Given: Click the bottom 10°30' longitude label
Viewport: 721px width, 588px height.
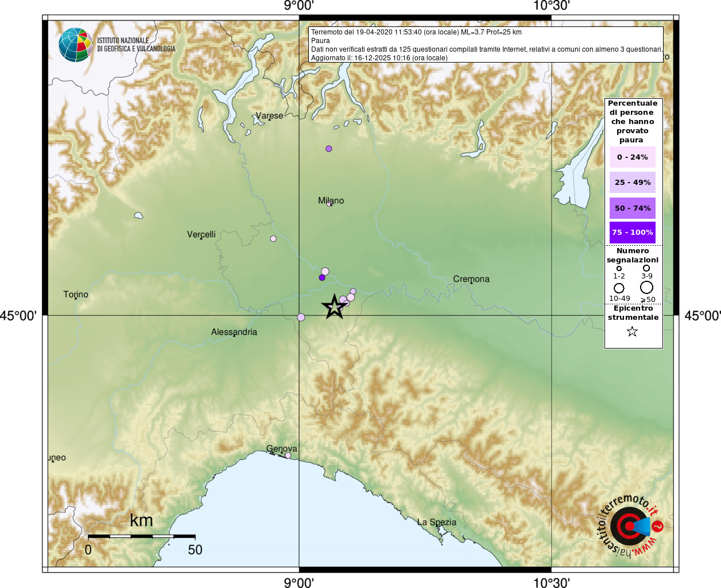Looking at the screenshot, I should (551, 582).
